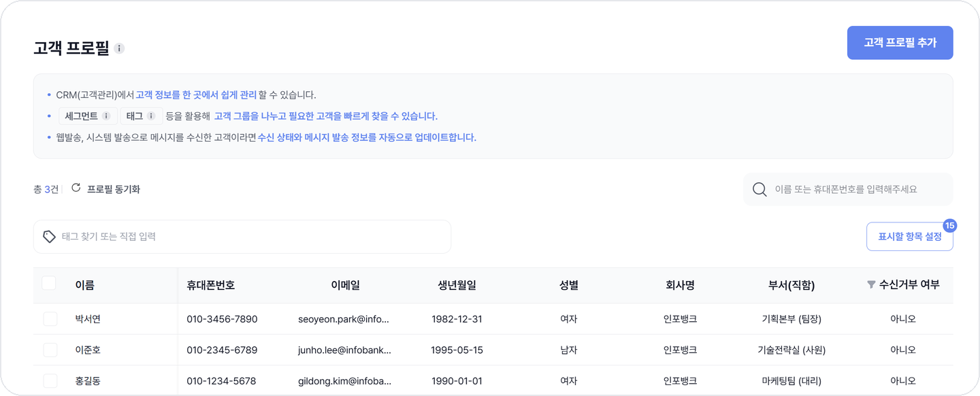Open customer name 박서연
Viewport: 980px width, 396px height.
(x=88, y=319)
